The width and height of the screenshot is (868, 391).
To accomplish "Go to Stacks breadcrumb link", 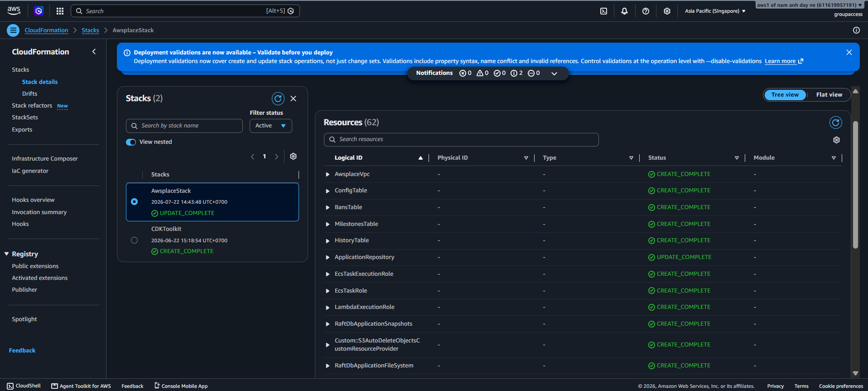I will click(x=90, y=30).
